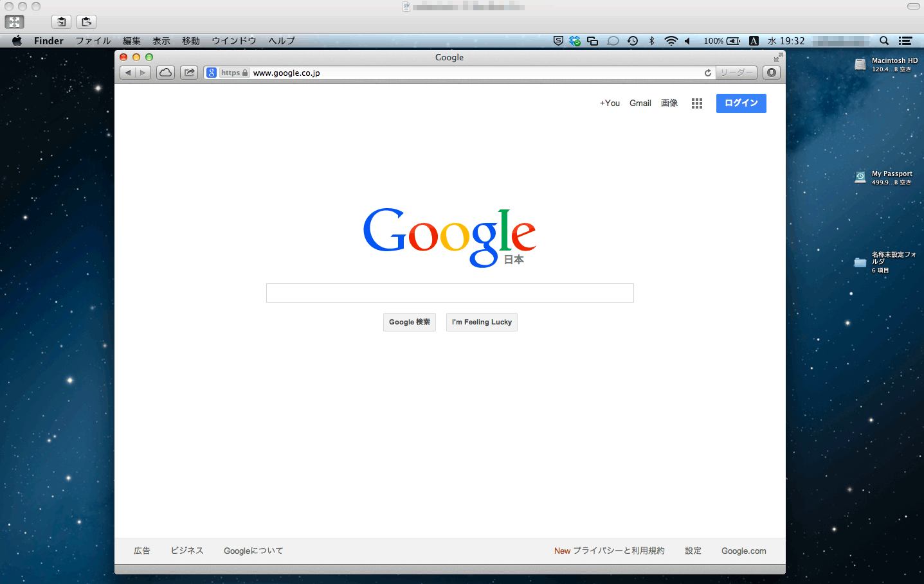Open the Google apps grid icon
Image resolution: width=924 pixels, height=584 pixels.
coord(697,103)
